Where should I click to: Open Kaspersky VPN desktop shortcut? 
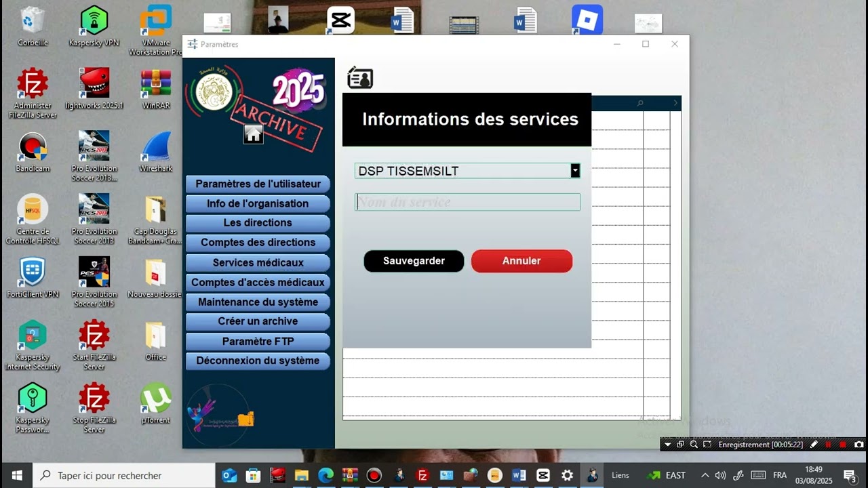[94, 26]
